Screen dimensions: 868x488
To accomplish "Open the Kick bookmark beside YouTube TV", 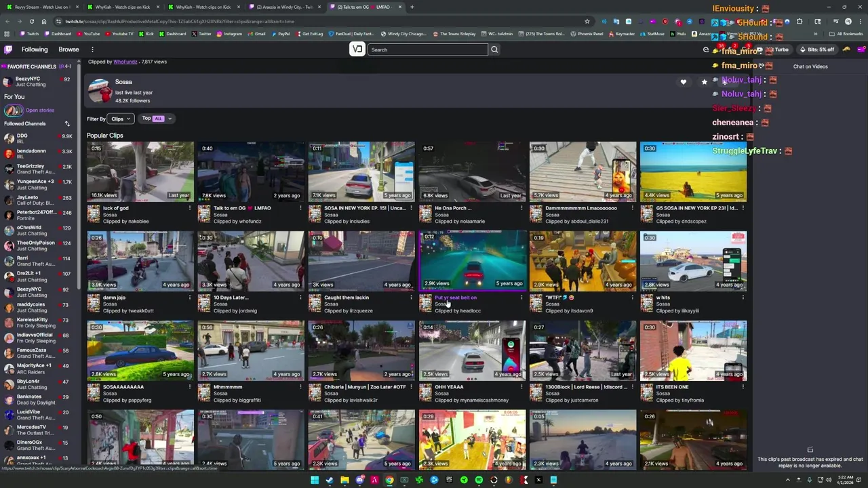I will coord(146,34).
